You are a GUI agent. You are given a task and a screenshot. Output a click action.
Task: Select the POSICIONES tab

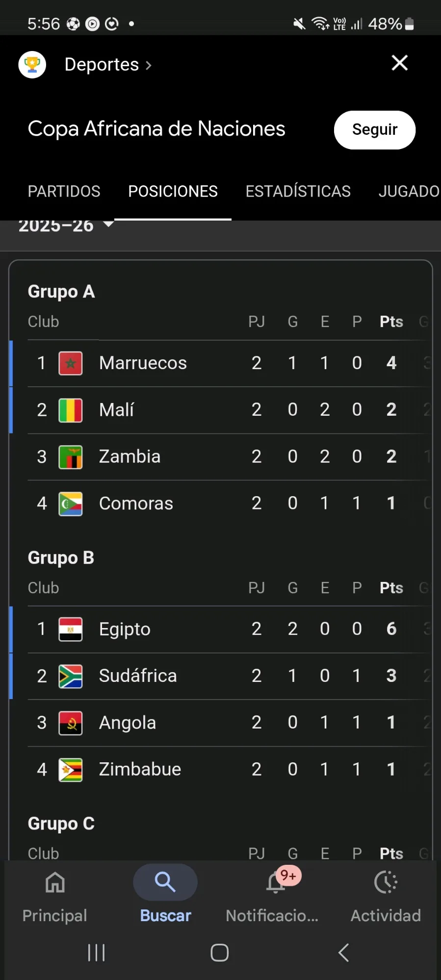click(x=173, y=191)
